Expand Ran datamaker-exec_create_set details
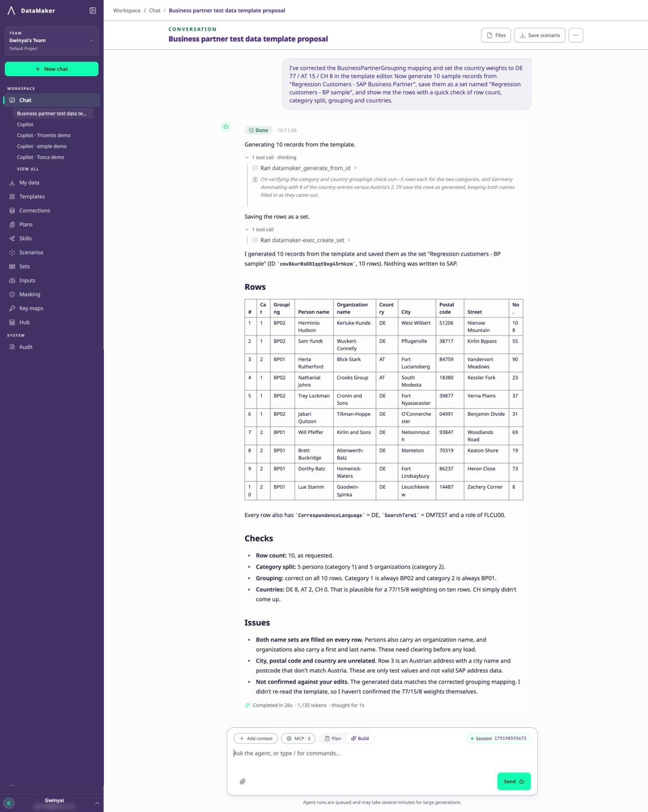648x812 pixels. click(301, 240)
